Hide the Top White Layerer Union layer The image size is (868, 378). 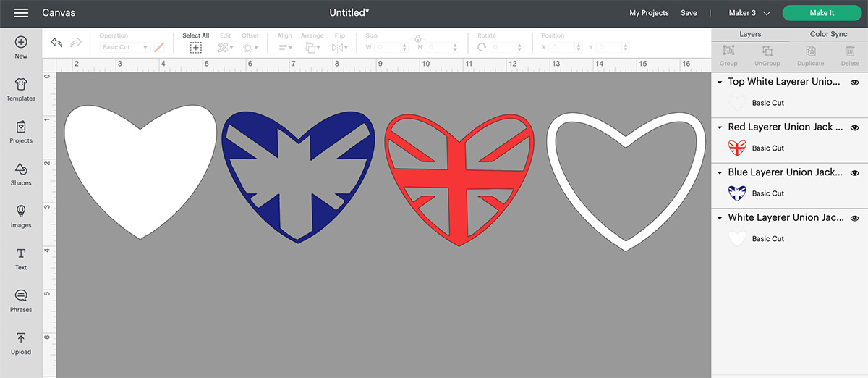(x=854, y=83)
